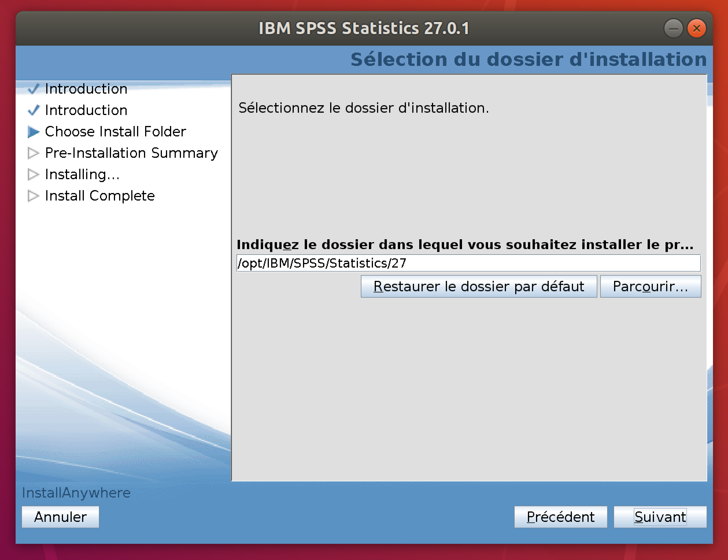Click the Install Complete triangle icon

[x=33, y=196]
